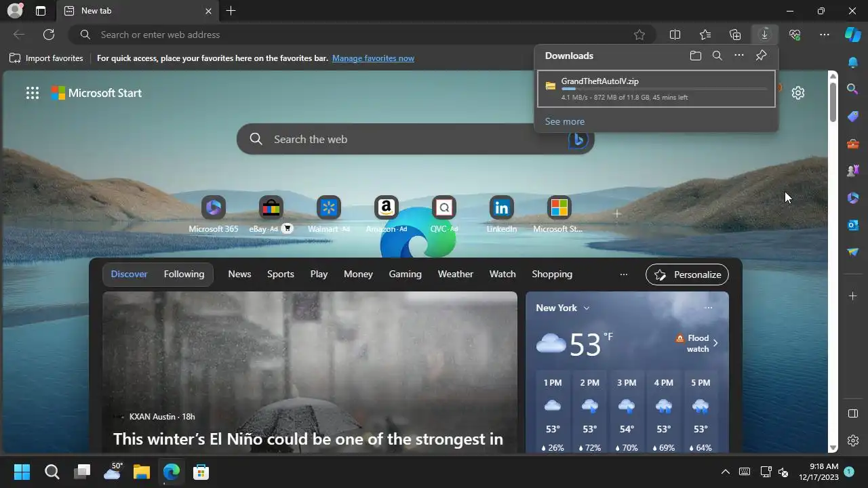Open the Microsoft Start logo link
This screenshot has width=868, height=488.
pos(97,93)
